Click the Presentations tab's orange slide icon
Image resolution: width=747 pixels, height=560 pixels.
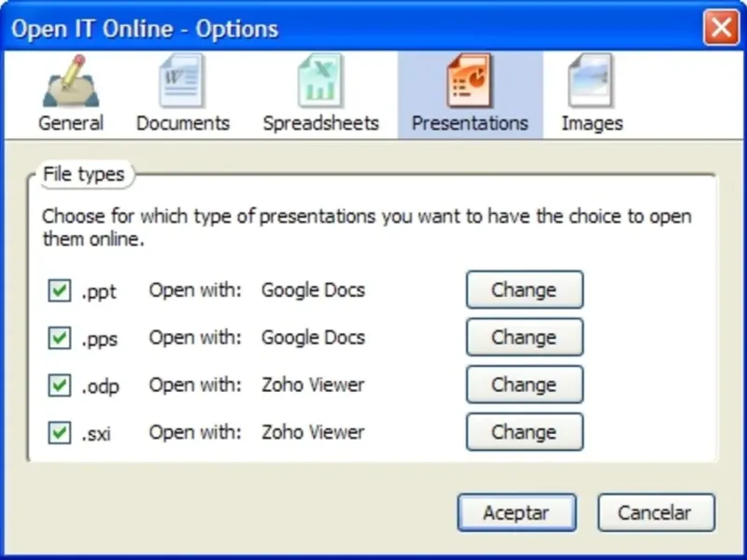pos(470,81)
